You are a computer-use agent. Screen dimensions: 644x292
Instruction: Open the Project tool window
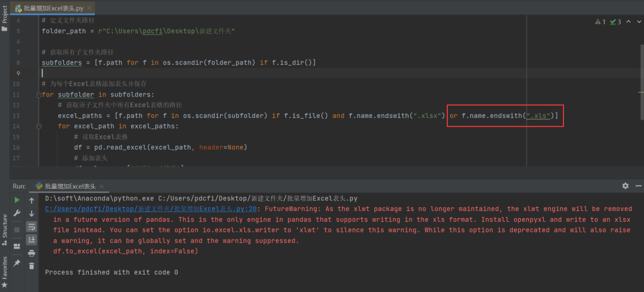click(5, 17)
